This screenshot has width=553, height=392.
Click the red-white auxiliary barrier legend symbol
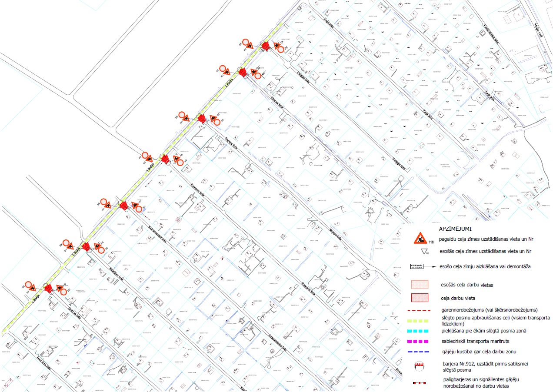click(x=420, y=383)
